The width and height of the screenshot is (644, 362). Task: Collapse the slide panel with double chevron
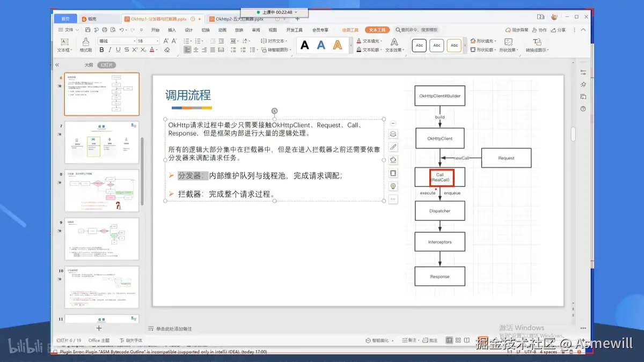point(57,65)
